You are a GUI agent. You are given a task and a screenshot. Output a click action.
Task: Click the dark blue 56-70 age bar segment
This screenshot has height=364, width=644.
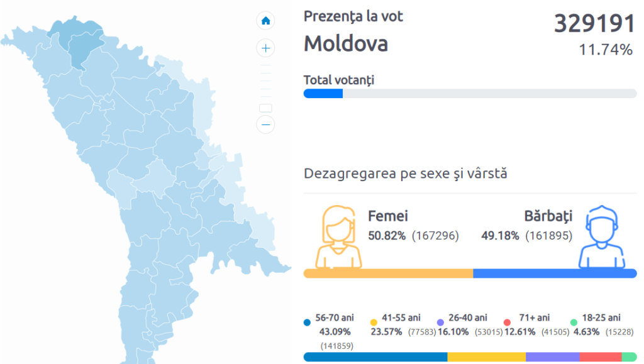click(375, 357)
